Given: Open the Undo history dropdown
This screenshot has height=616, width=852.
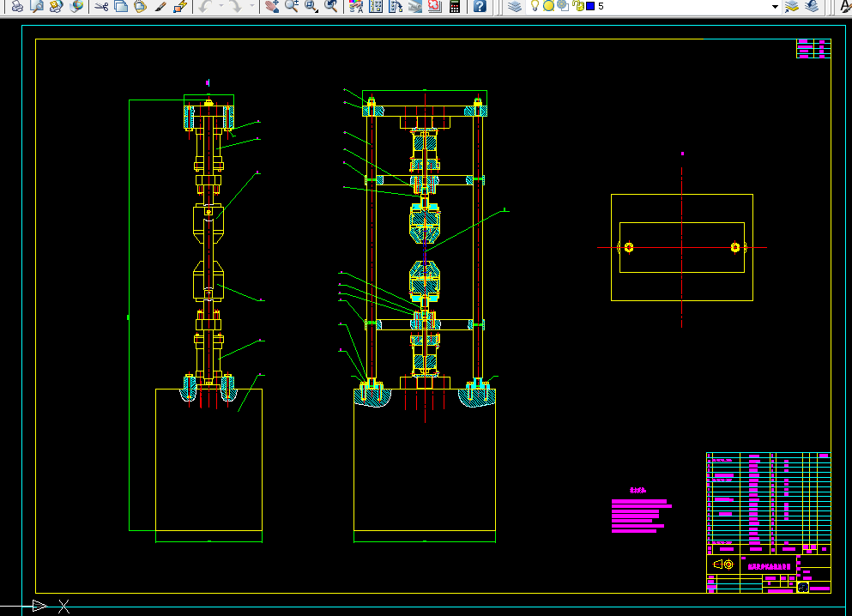Looking at the screenshot, I should click(x=221, y=6).
